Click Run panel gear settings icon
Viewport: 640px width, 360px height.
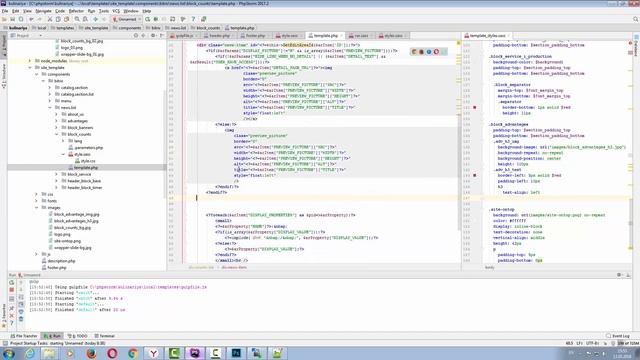619,275
